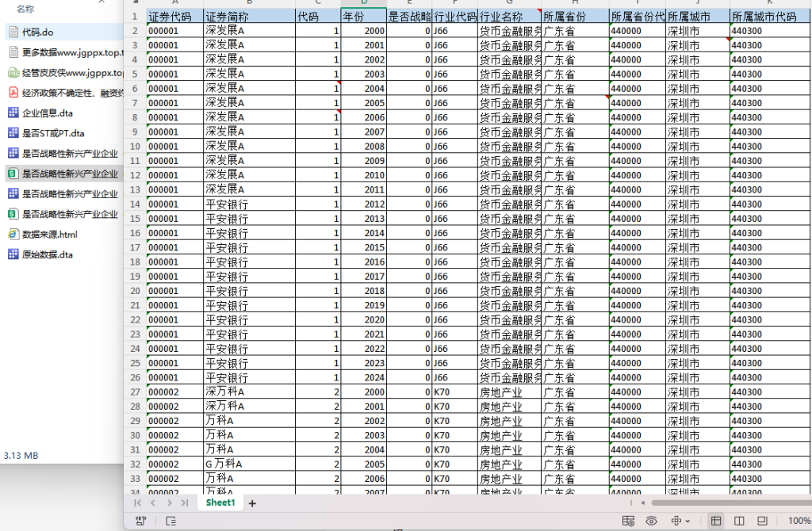Select header cell 行业代码

pos(454,16)
